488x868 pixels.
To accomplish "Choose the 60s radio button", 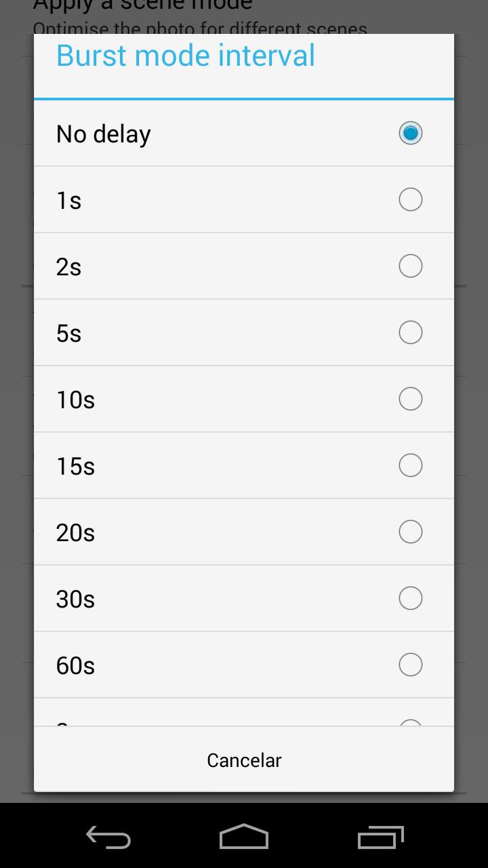I will pyautogui.click(x=410, y=665).
